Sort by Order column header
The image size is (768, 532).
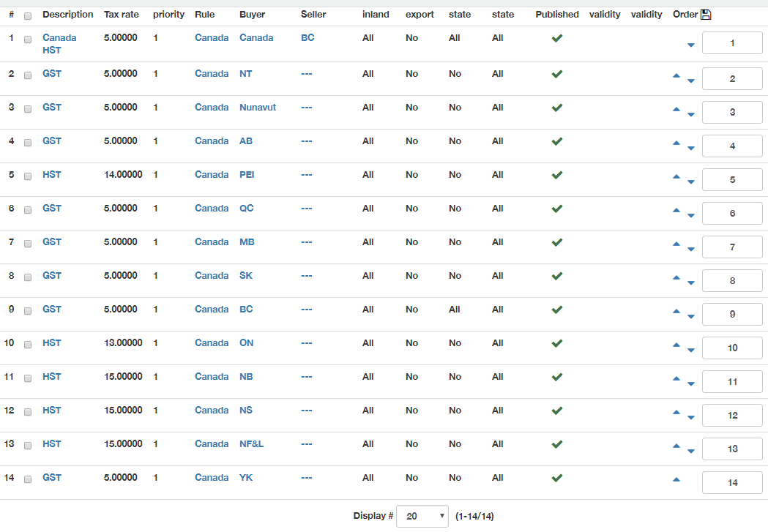(685, 15)
